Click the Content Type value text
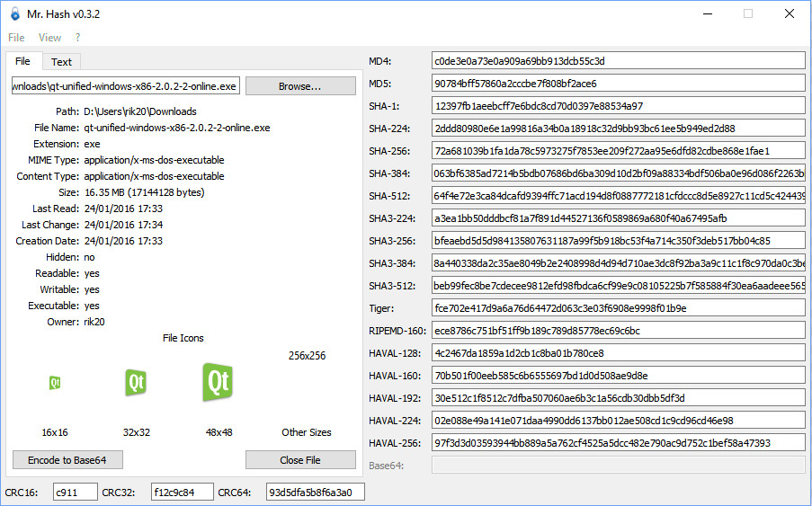The height and width of the screenshot is (506, 812). pyautogui.click(x=155, y=176)
